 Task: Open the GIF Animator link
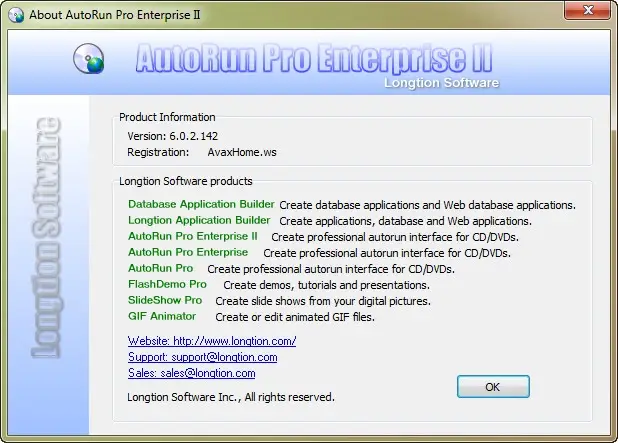click(x=162, y=316)
